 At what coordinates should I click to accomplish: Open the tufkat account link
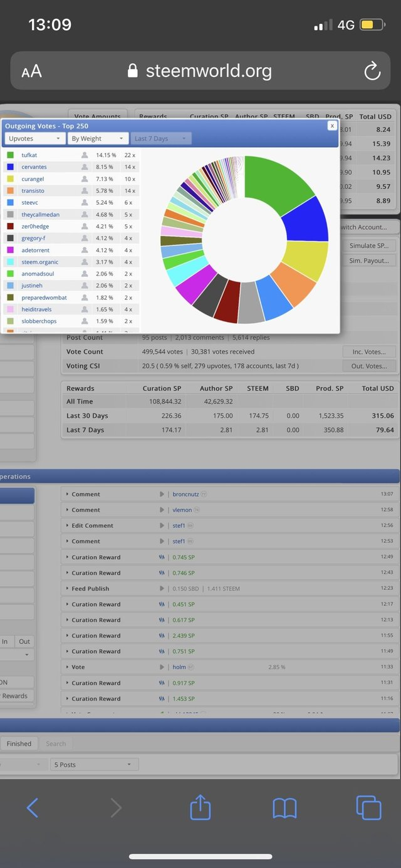click(x=29, y=155)
